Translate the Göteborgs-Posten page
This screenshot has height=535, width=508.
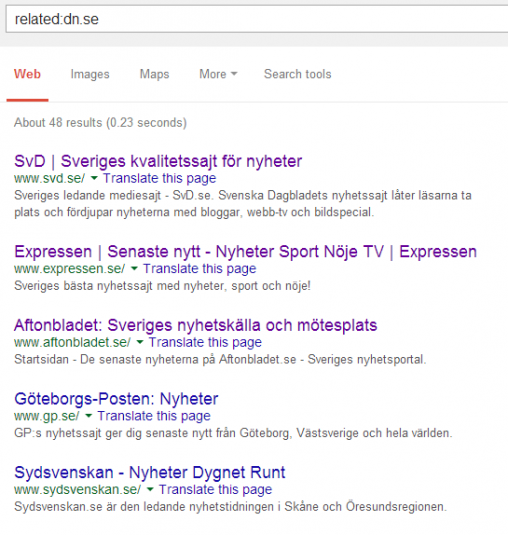(x=154, y=416)
